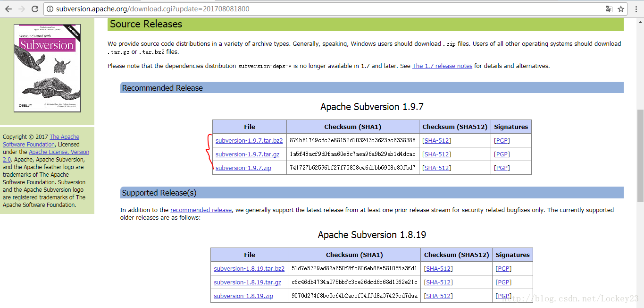Click the translate page icon
This screenshot has height=308, width=644.
(x=609, y=9)
